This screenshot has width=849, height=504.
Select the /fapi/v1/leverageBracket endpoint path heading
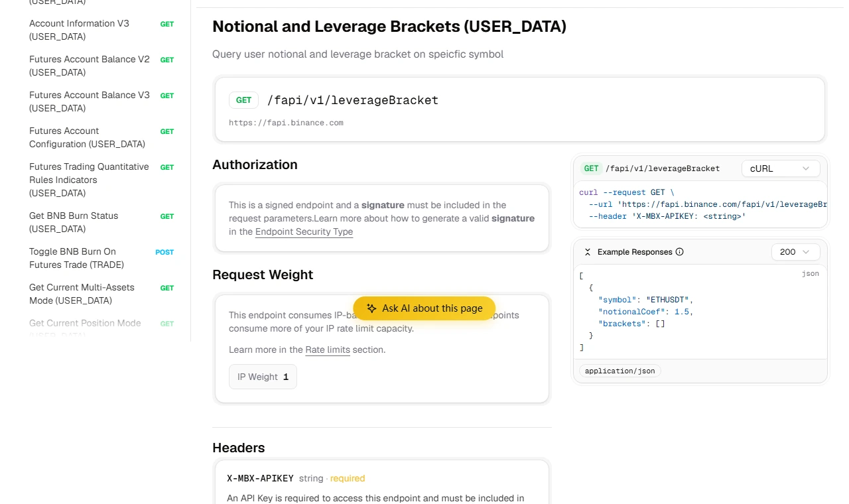click(353, 100)
